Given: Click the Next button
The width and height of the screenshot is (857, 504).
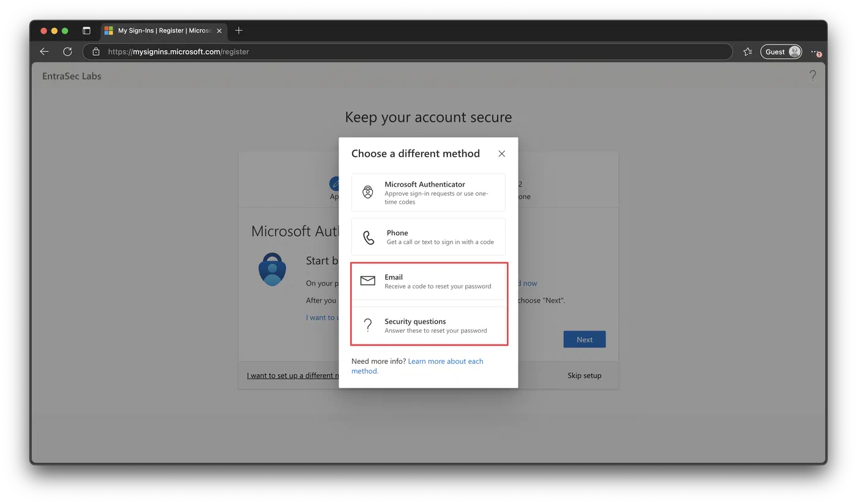Looking at the screenshot, I should (x=585, y=339).
